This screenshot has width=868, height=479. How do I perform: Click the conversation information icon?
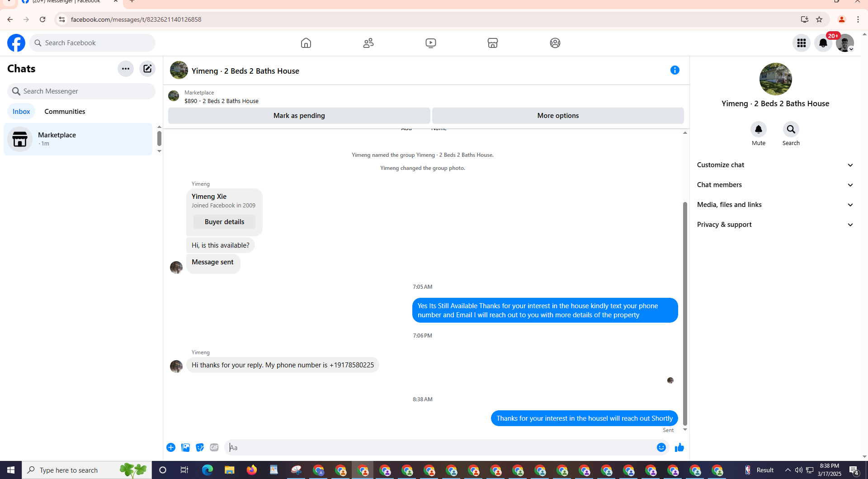coord(675,70)
